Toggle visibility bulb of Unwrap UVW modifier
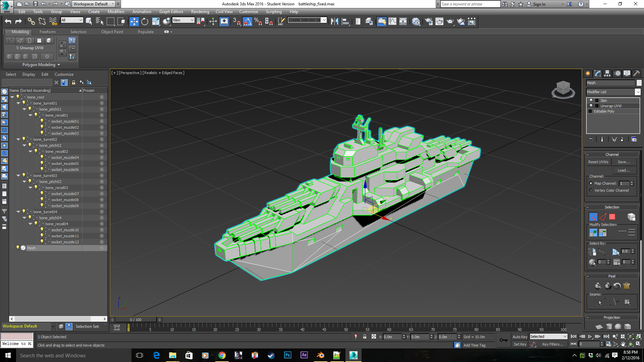The image size is (644, 362). pos(591,106)
